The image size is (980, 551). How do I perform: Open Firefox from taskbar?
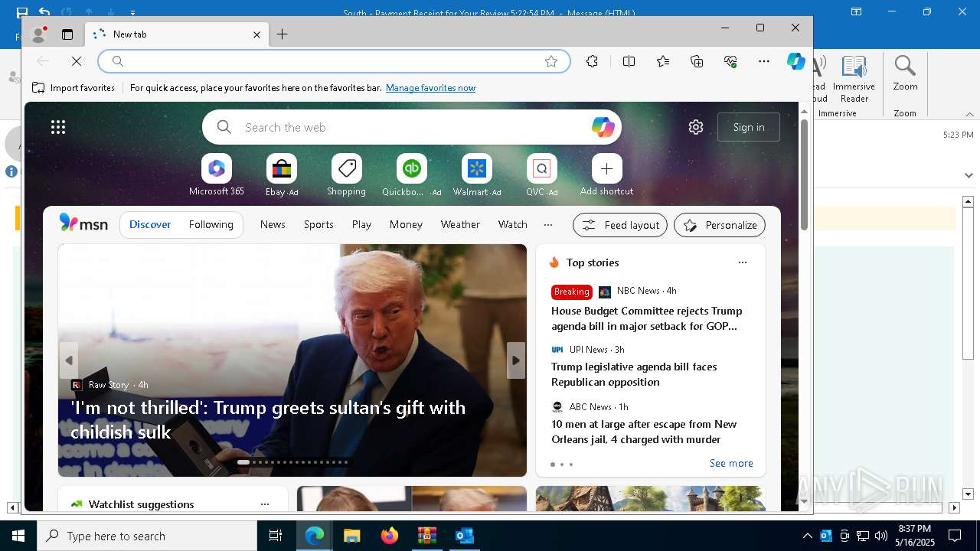[x=389, y=536]
